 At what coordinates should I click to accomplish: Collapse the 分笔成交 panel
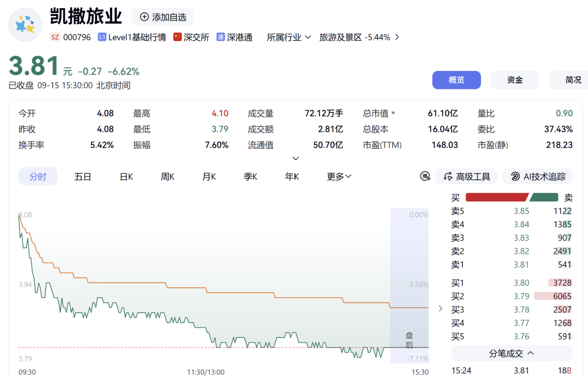point(512,353)
